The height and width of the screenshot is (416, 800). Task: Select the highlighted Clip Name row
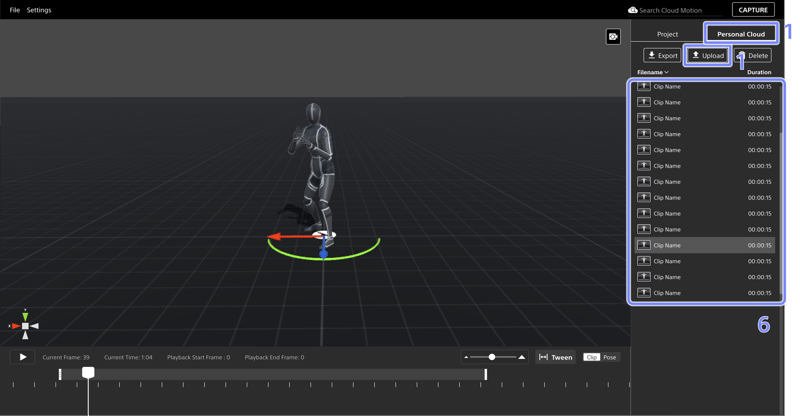pos(705,245)
